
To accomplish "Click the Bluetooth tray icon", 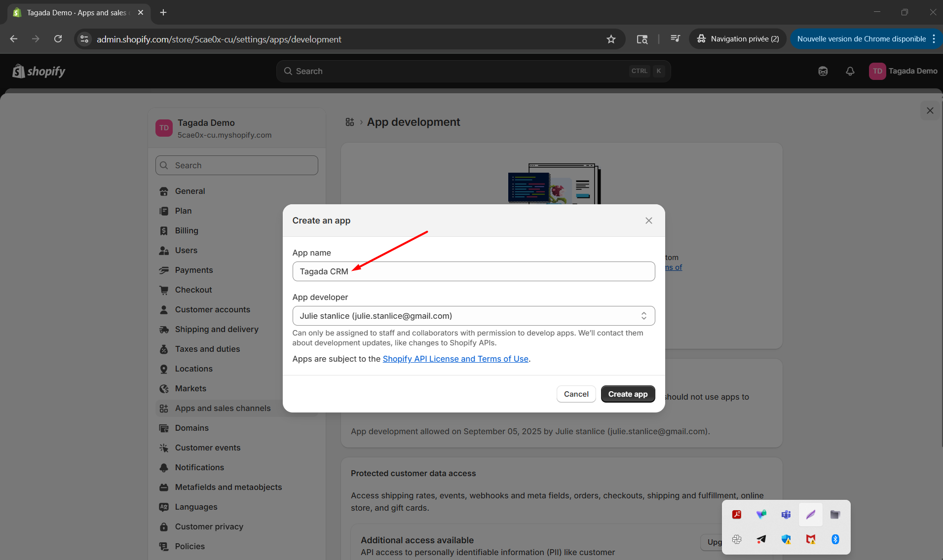I will [x=835, y=539].
